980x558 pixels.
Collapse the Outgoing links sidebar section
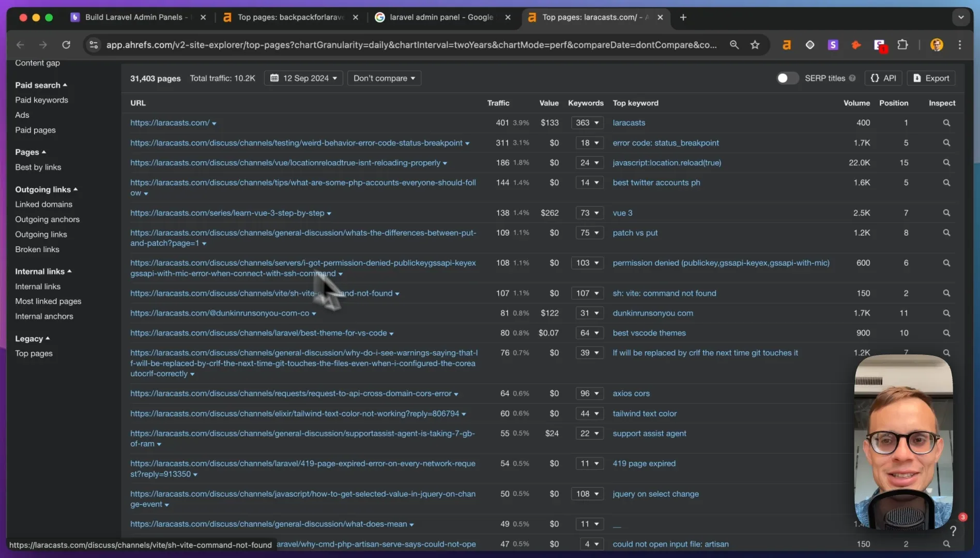point(46,190)
